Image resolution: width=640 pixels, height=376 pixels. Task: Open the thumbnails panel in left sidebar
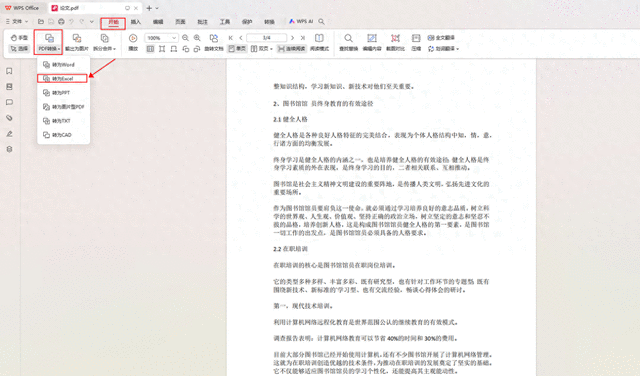[9, 87]
